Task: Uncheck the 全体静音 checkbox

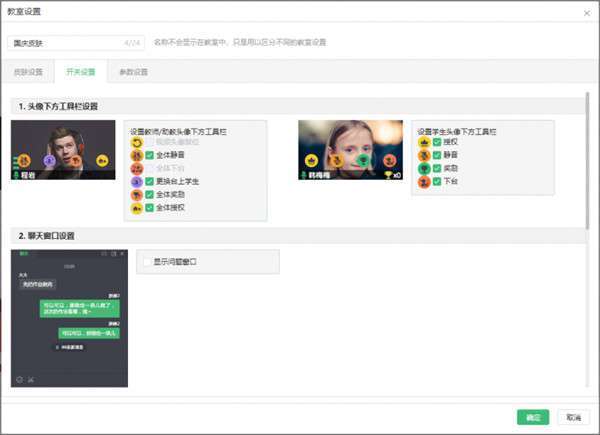Action: pyautogui.click(x=150, y=155)
